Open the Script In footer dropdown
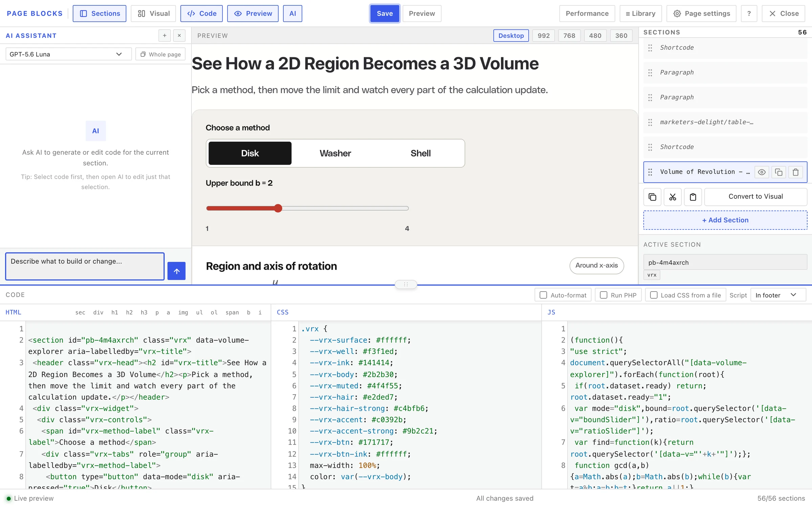 [x=778, y=295]
